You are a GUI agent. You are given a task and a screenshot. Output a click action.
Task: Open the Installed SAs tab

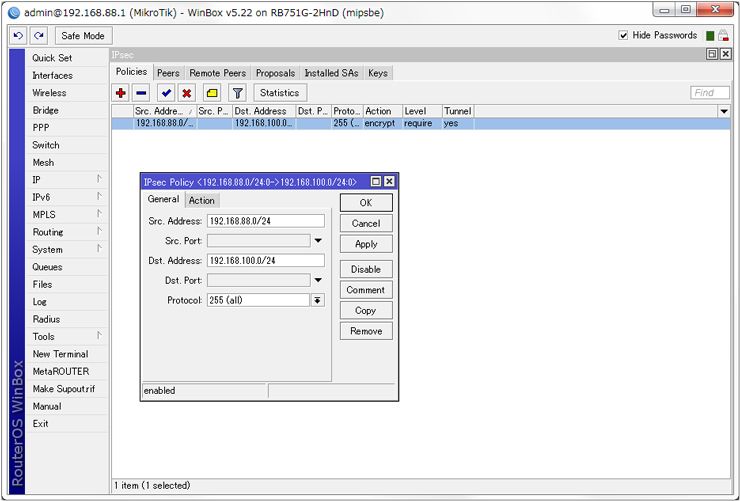(x=331, y=73)
